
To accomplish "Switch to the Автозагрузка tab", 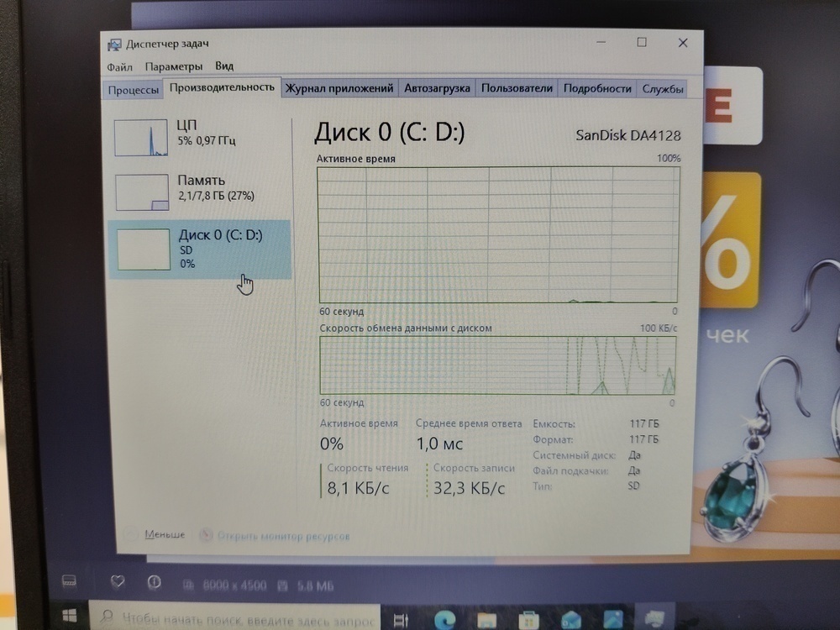I will click(437, 88).
